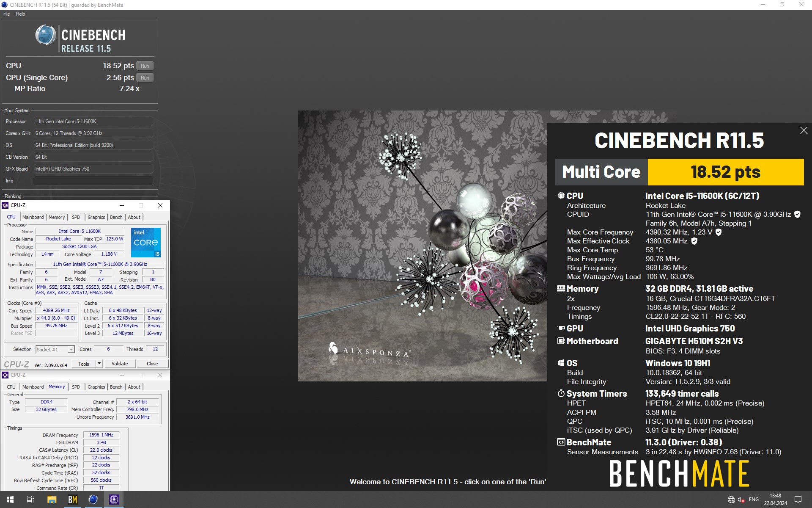Screen dimensions: 812x508
Task: Click the Intel Core i5 logo in CPU-Z
Action: pos(145,243)
